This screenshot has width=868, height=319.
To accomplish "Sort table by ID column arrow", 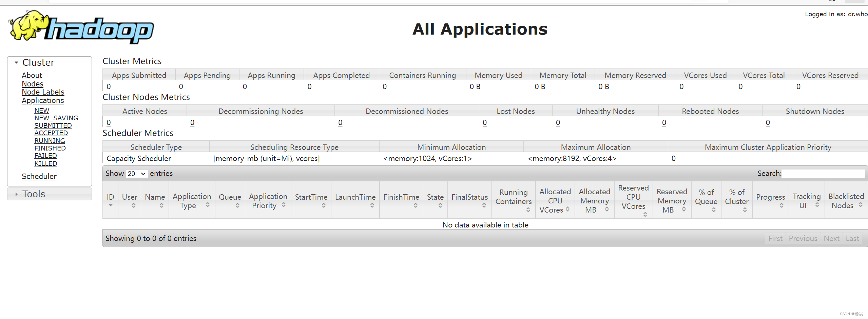I will click(x=111, y=205).
